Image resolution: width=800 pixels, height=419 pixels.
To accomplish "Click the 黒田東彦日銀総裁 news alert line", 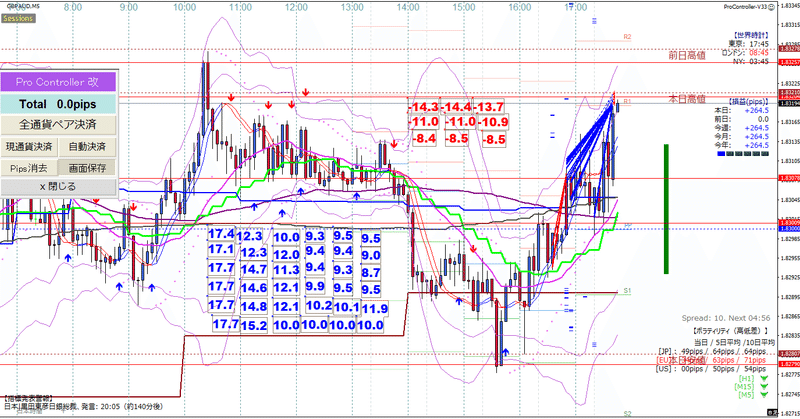I will point(84,407).
